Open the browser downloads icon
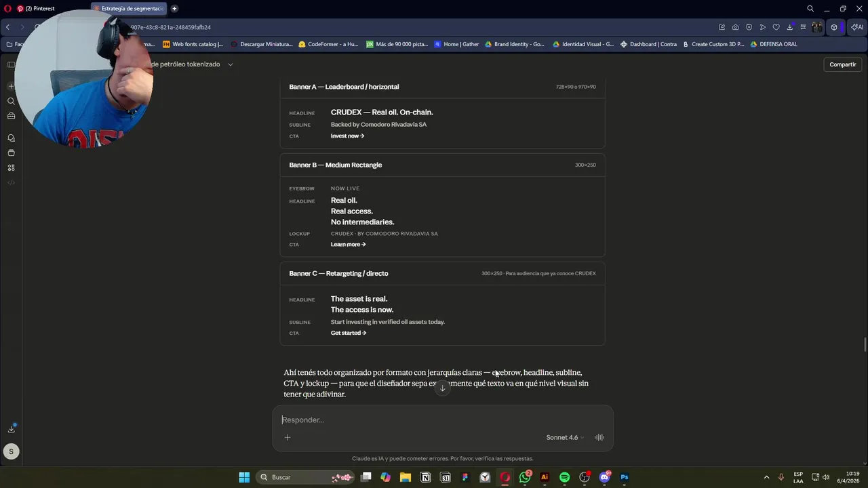This screenshot has width=868, height=488. [x=790, y=27]
